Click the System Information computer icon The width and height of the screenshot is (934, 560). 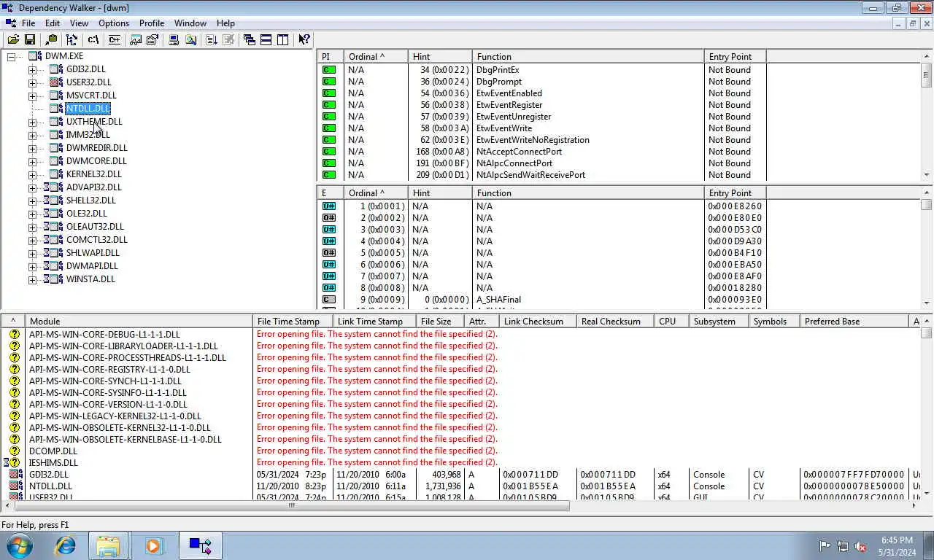coord(174,40)
